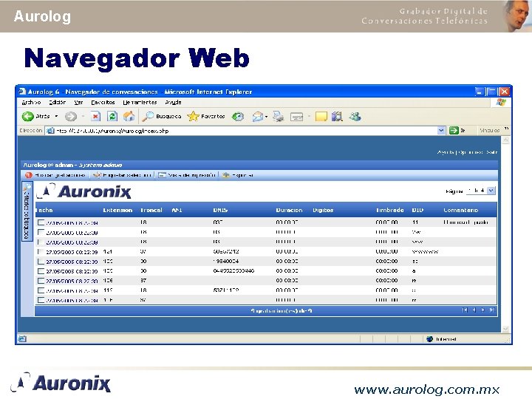The height and width of the screenshot is (399, 532).
Task: Print the page with the printer icon
Action: [x=279, y=117]
